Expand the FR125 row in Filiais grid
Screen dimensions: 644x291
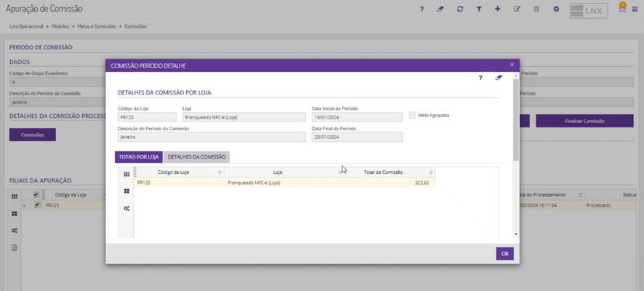tap(24, 205)
